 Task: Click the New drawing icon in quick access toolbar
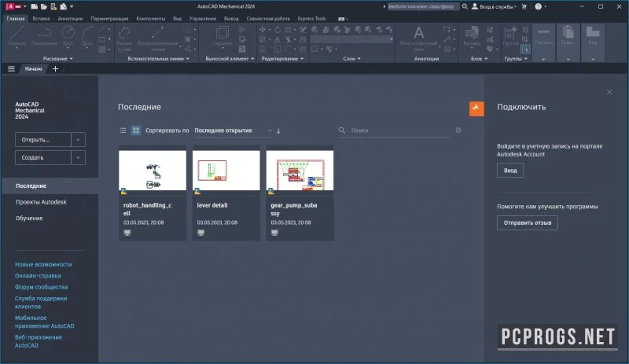click(35, 6)
